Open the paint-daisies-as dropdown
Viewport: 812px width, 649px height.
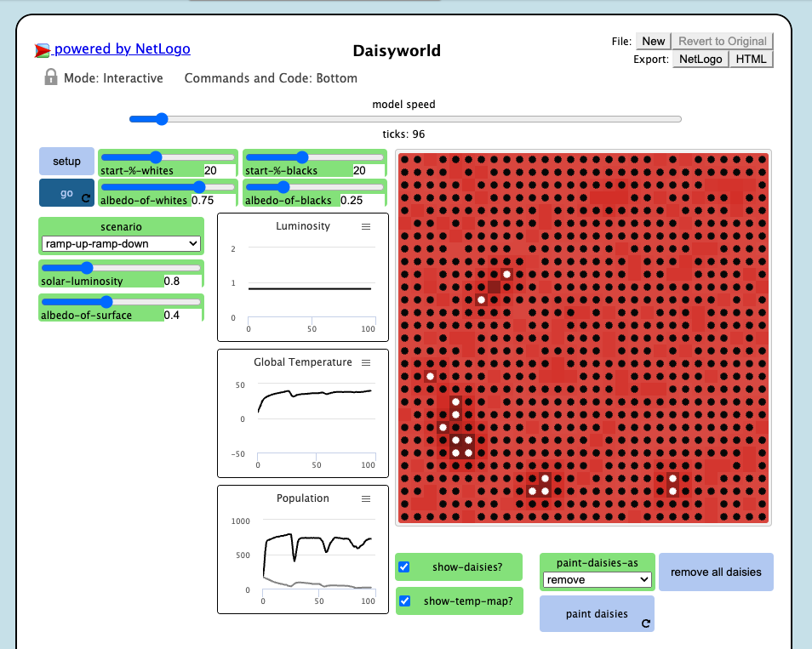point(598,579)
